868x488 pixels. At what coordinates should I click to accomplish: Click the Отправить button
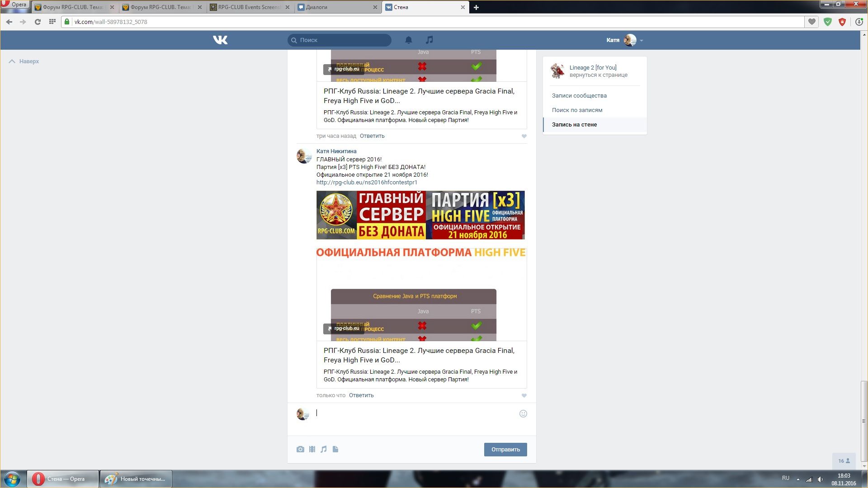tap(505, 450)
